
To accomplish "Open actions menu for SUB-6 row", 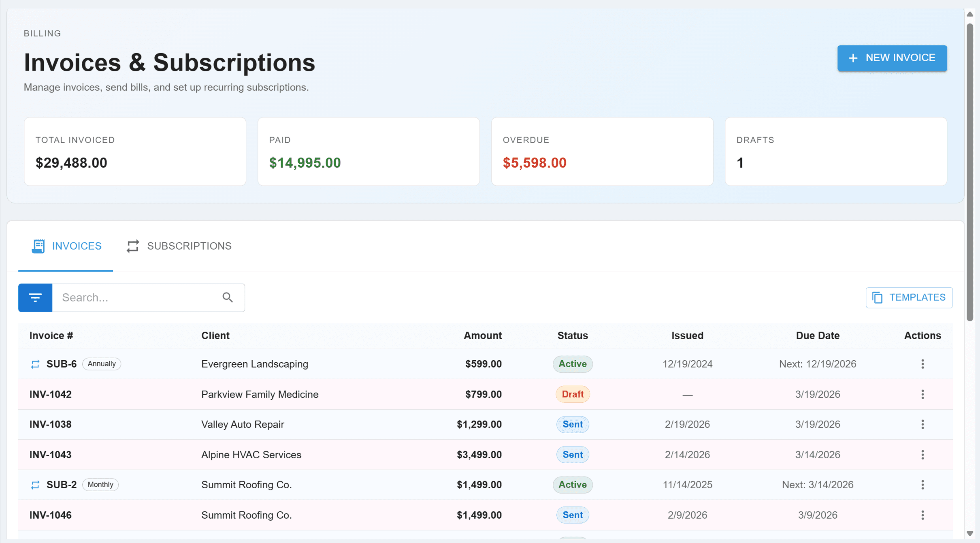I will [922, 364].
